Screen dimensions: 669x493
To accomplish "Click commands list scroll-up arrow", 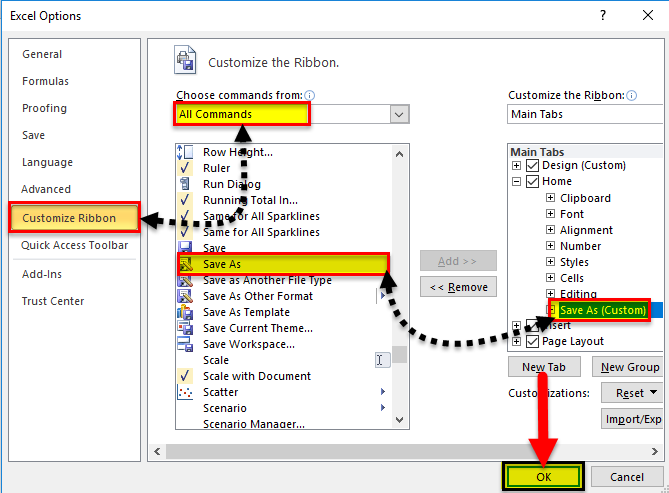I will [399, 154].
